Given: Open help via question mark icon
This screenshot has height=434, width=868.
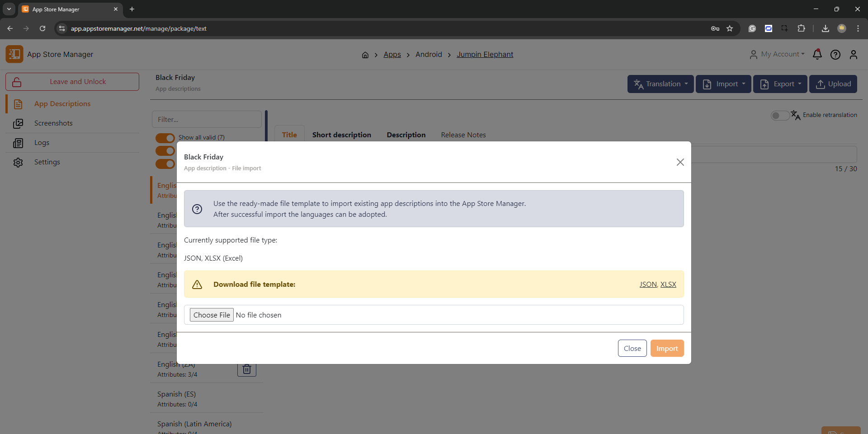Looking at the screenshot, I should point(835,55).
